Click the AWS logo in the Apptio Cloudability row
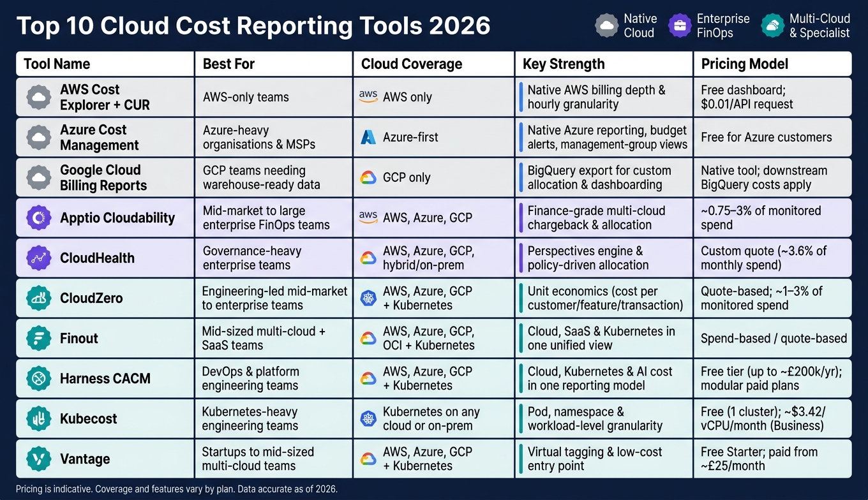 click(x=368, y=217)
